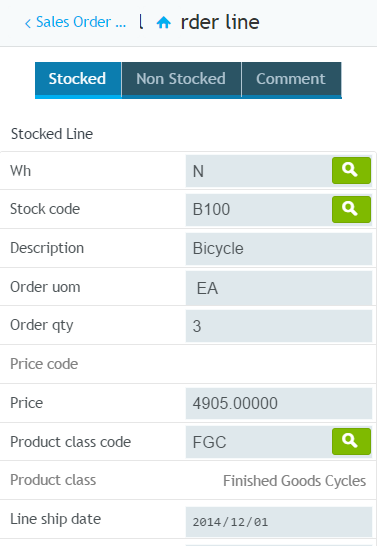Search stock codes with the magnifier button

click(351, 209)
